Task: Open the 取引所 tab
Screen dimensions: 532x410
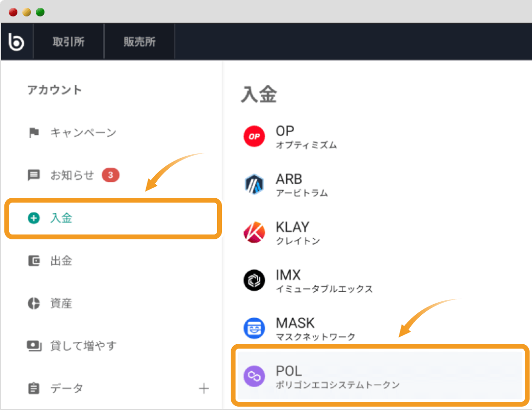Action: 69,42
